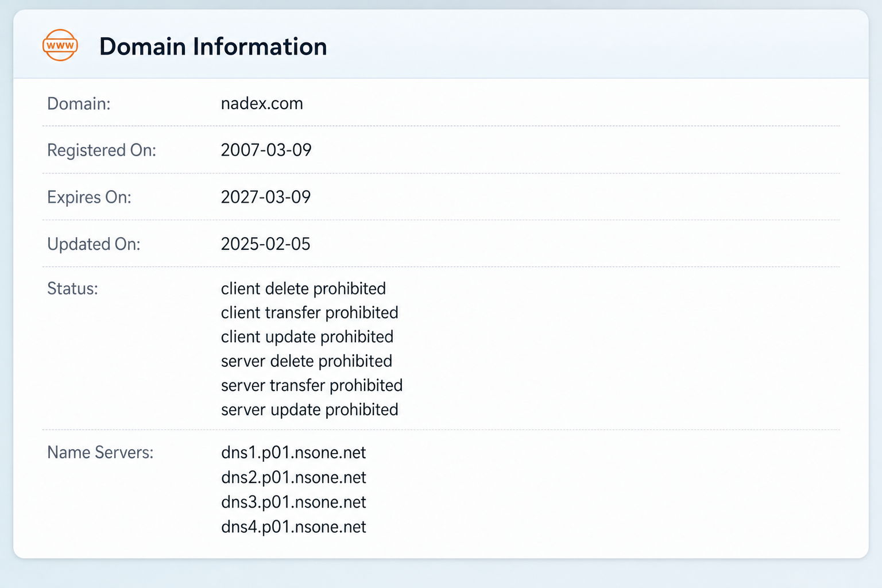The height and width of the screenshot is (588, 882).
Task: Click the Domain: field label
Action: 79,103
